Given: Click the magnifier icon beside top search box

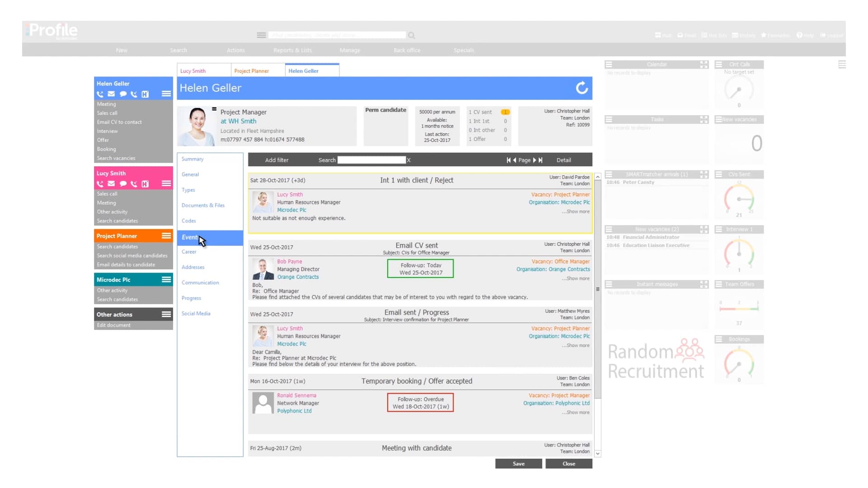Looking at the screenshot, I should 411,35.
